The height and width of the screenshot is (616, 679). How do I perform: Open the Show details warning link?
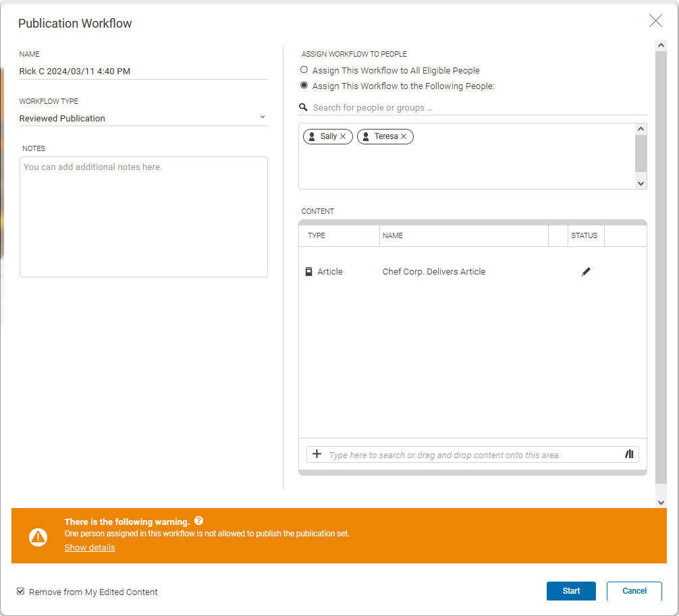coord(90,547)
